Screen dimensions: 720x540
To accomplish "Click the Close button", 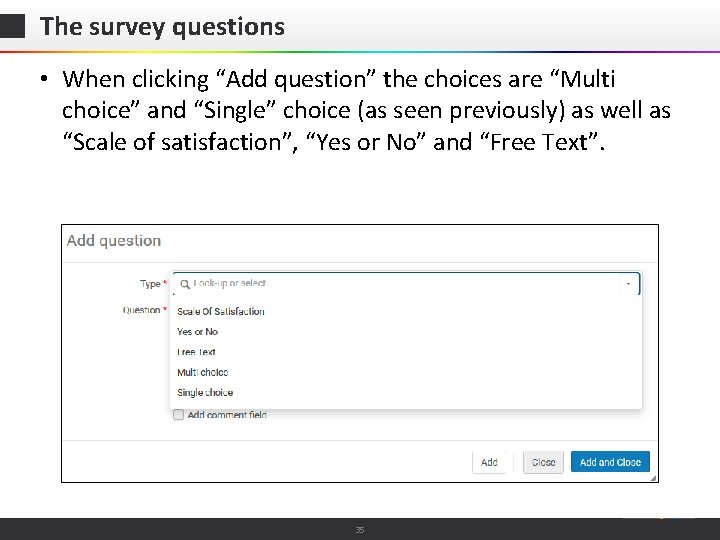I will pyautogui.click(x=543, y=462).
